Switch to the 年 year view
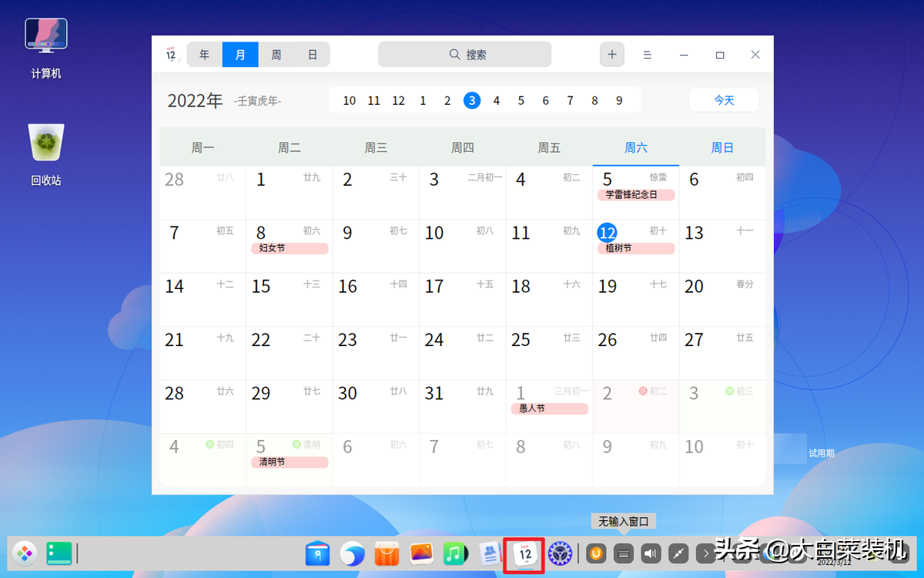The height and width of the screenshot is (578, 924). point(205,55)
